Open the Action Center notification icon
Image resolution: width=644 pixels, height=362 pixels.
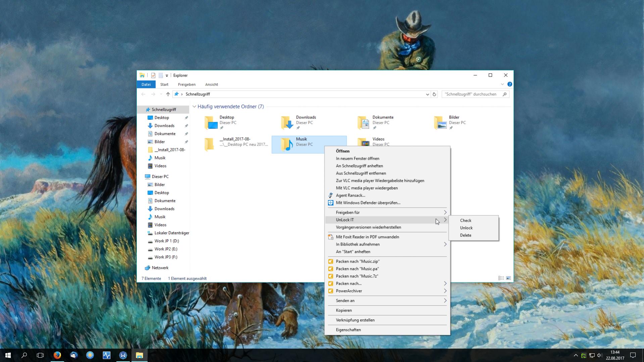coord(633,355)
